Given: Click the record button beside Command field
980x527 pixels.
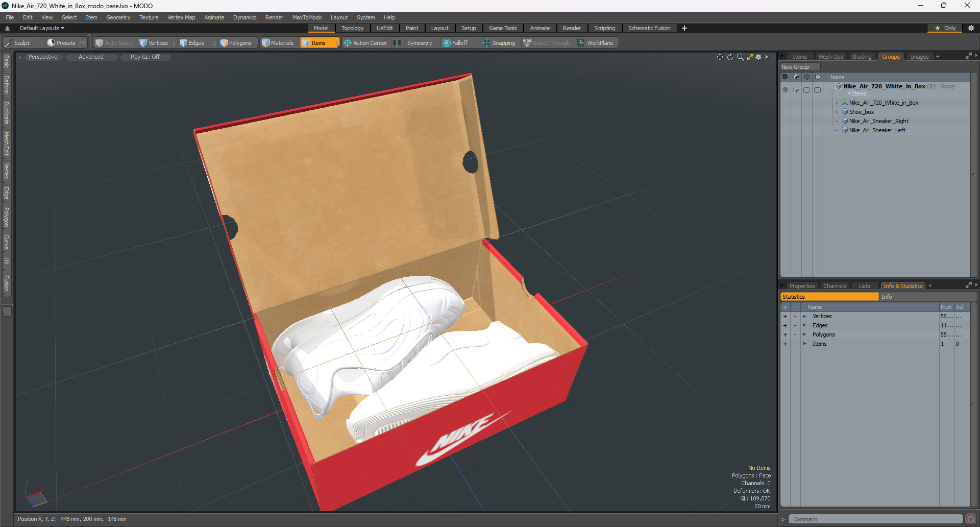Looking at the screenshot, I should click(971, 519).
